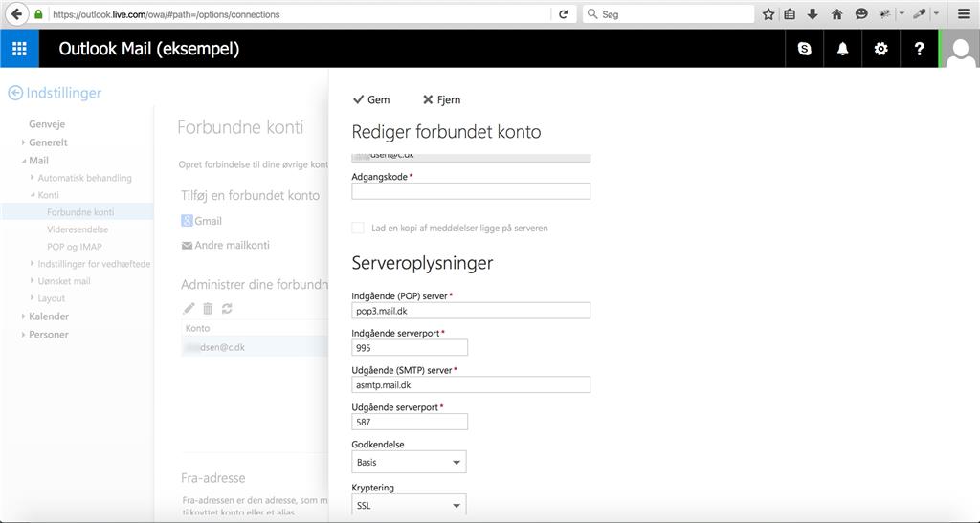Go to the browser home page
This screenshot has height=523, width=980.
click(836, 13)
